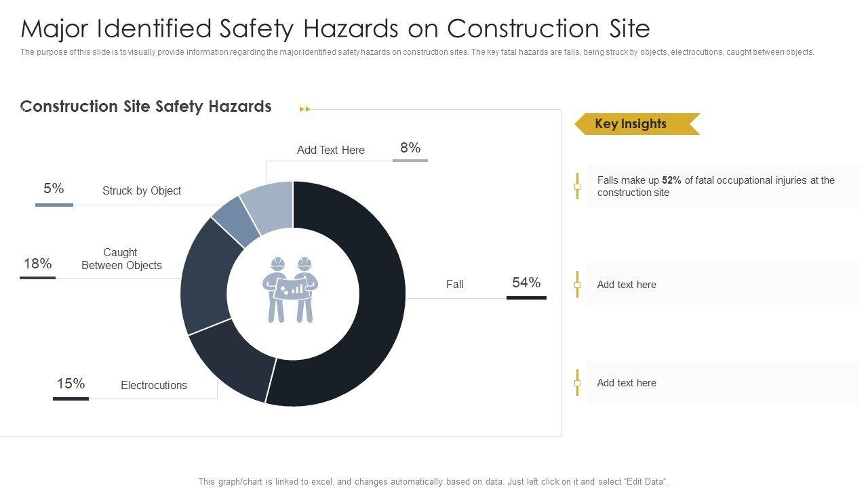Click the gold bullet marker beside Falls insight
Viewport: 868px width, 488px height.
577,186
